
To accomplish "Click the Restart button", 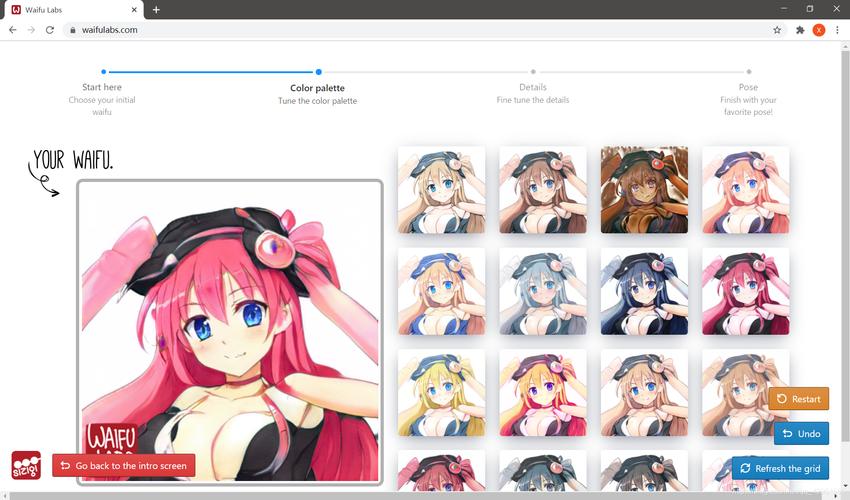I will [x=799, y=399].
